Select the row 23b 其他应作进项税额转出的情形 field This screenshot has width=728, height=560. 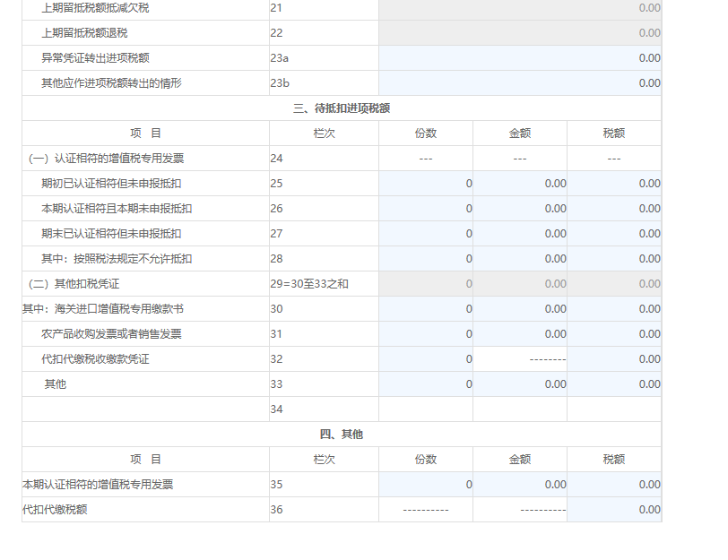pos(519,83)
